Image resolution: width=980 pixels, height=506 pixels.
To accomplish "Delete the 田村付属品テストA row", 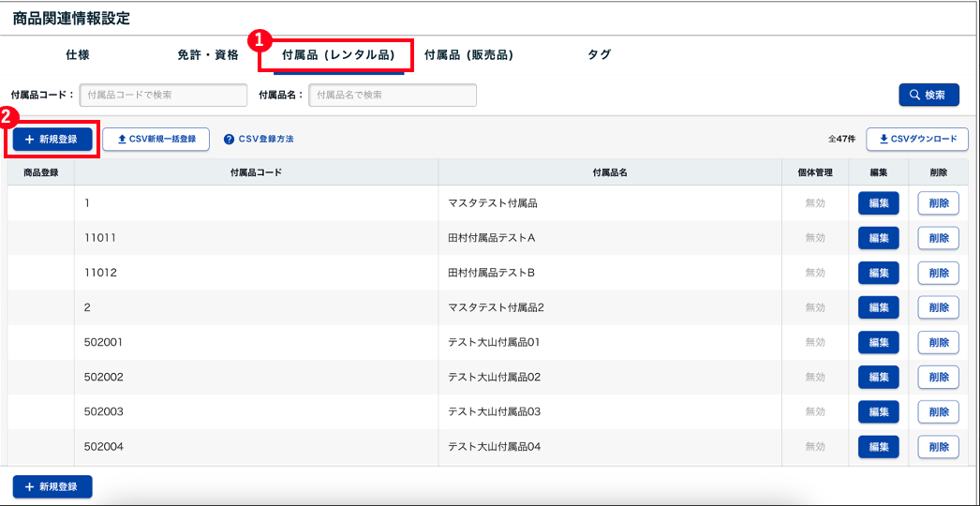I will click(938, 238).
